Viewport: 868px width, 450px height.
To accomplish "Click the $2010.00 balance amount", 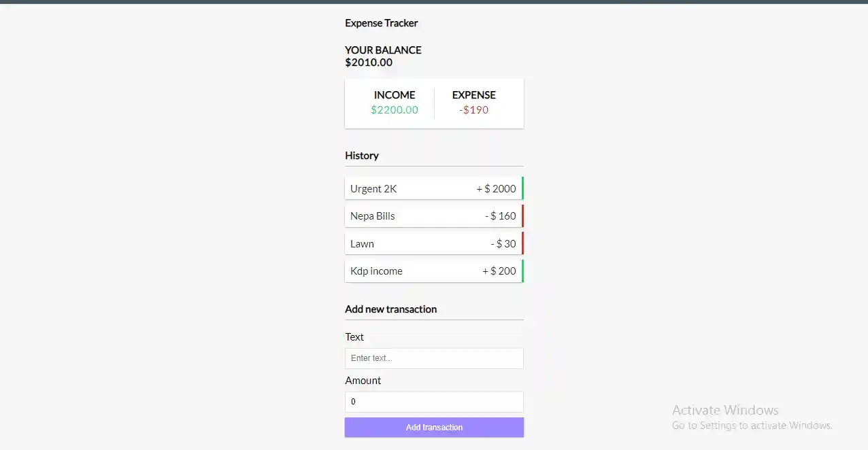I will click(x=369, y=62).
